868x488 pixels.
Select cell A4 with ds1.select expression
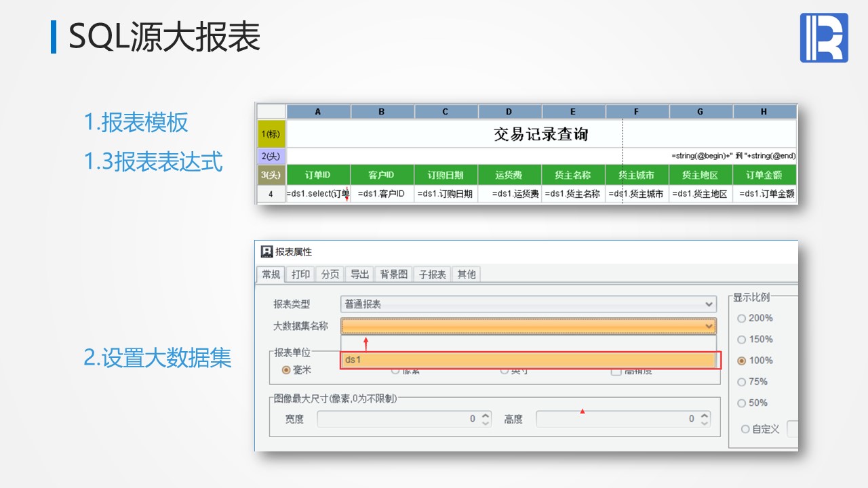pyautogui.click(x=318, y=194)
